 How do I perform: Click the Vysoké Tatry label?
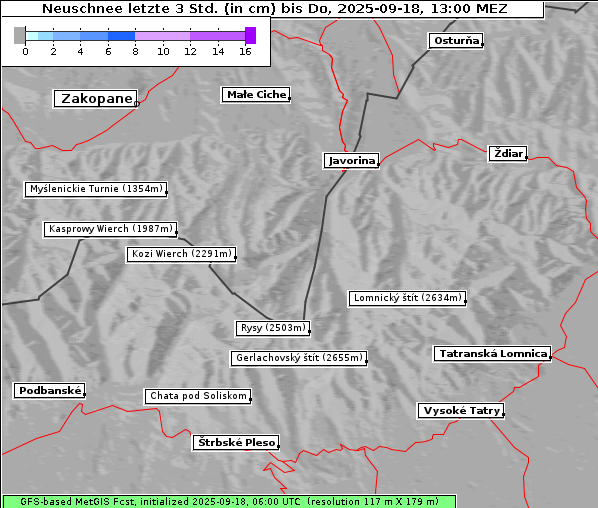pos(461,411)
